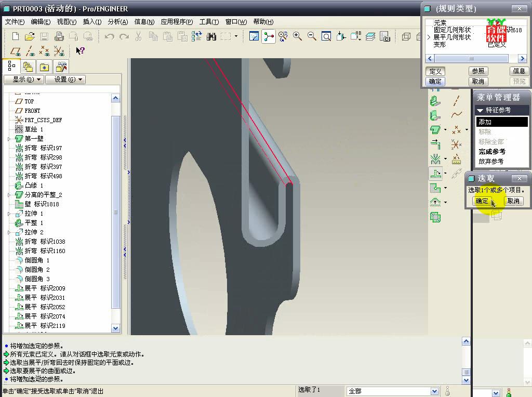
Task: Choose 放弃参考 in menu manager
Action: click(x=491, y=162)
